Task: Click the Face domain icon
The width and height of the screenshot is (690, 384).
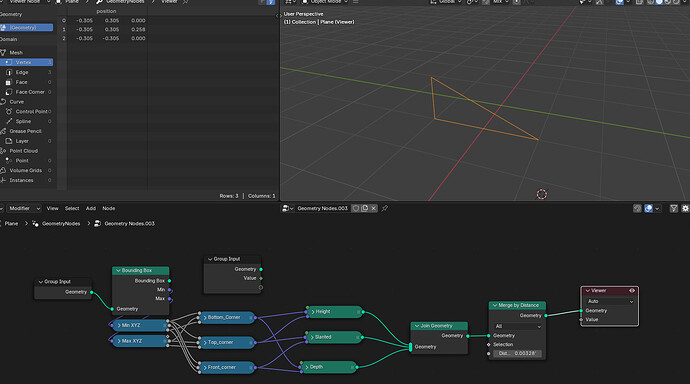Action: click(8, 82)
